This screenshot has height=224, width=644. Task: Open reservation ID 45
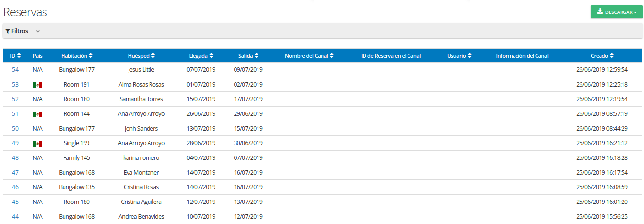(15, 202)
